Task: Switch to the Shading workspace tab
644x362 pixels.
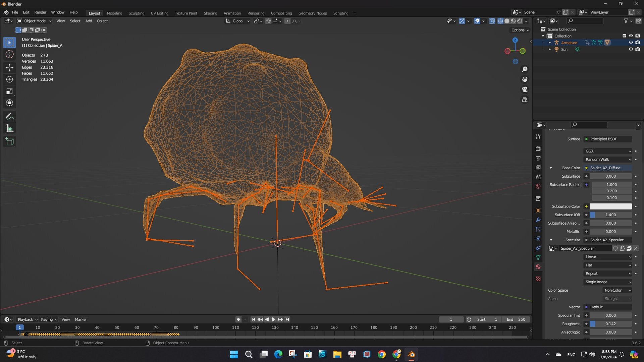Action: (x=210, y=13)
